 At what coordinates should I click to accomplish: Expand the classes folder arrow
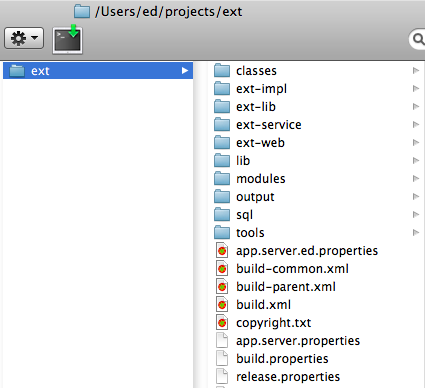pyautogui.click(x=416, y=71)
